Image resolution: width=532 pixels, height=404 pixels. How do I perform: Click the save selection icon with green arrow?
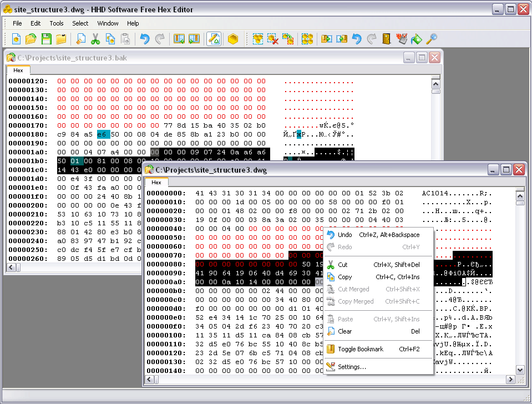coord(327,39)
